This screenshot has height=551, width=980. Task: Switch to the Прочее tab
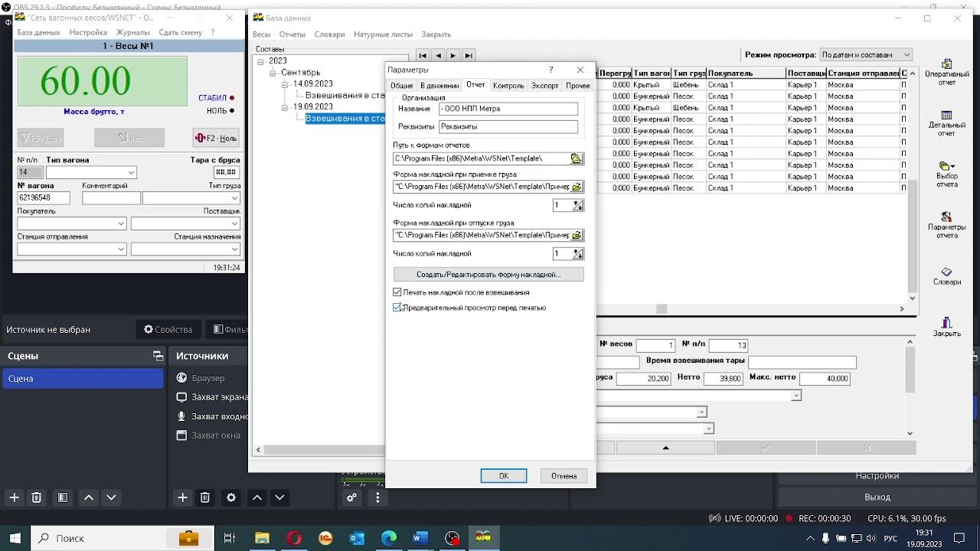click(x=578, y=86)
